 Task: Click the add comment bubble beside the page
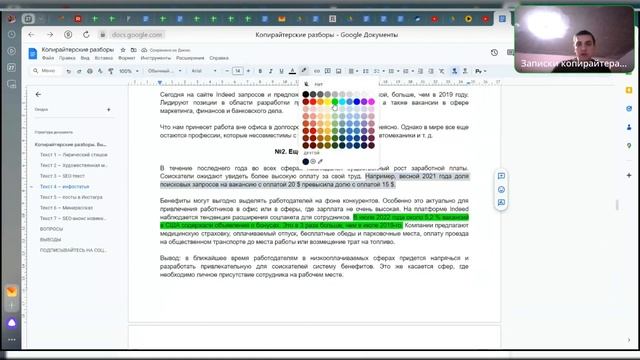[x=501, y=176]
